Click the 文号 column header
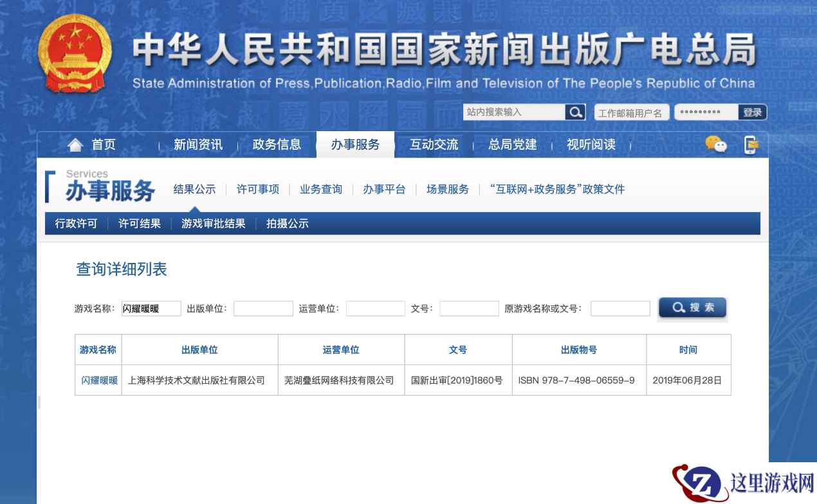817x504 pixels. (x=458, y=350)
